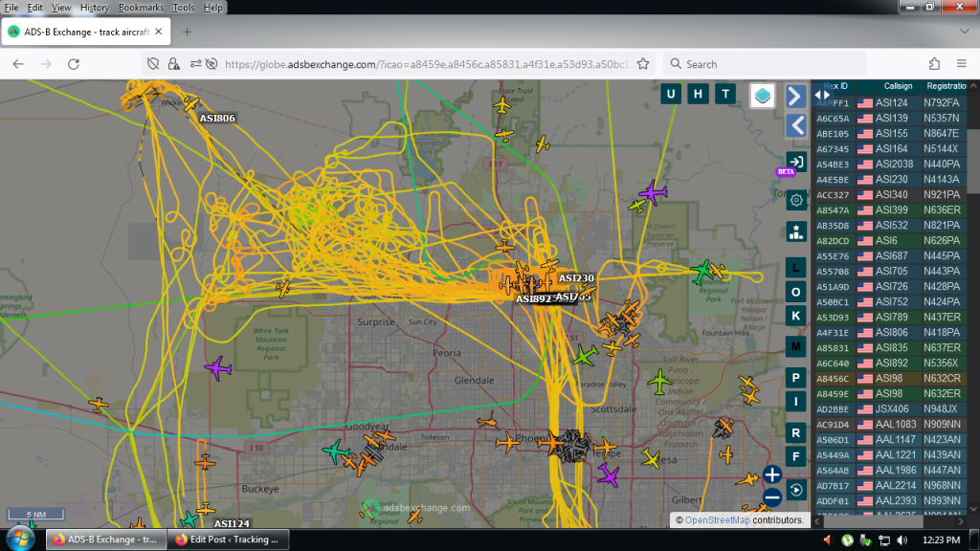Screen dimensions: 980x551
Task: Sort table by Registration column
Action: coord(947,86)
